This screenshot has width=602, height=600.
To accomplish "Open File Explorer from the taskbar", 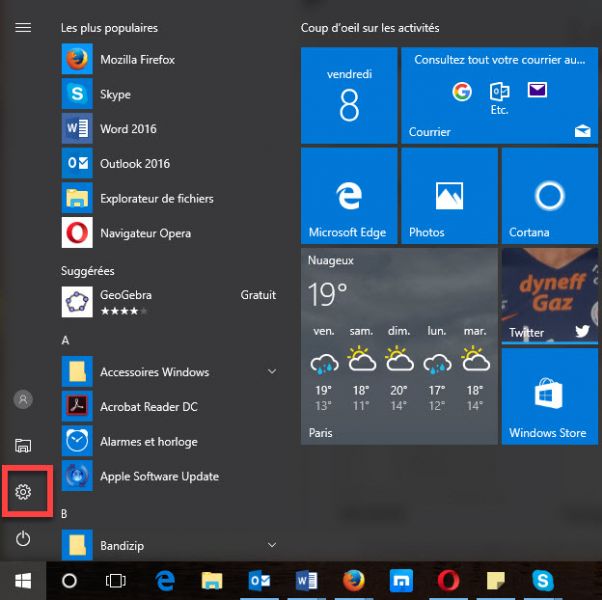I will coord(212,580).
